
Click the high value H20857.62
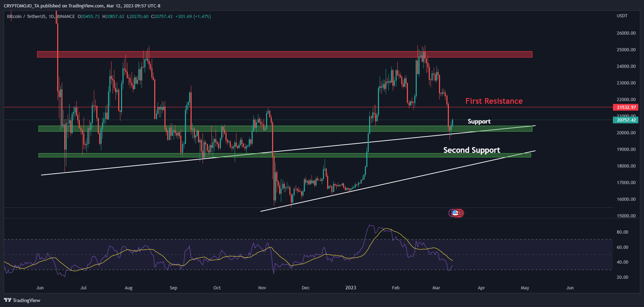(x=113, y=17)
